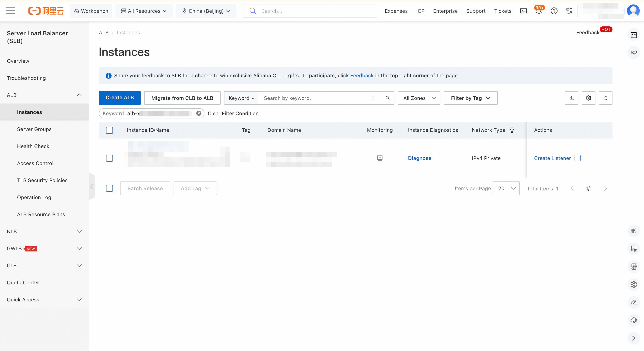Open language switch icon
This screenshot has height=351, width=644.
point(569,11)
